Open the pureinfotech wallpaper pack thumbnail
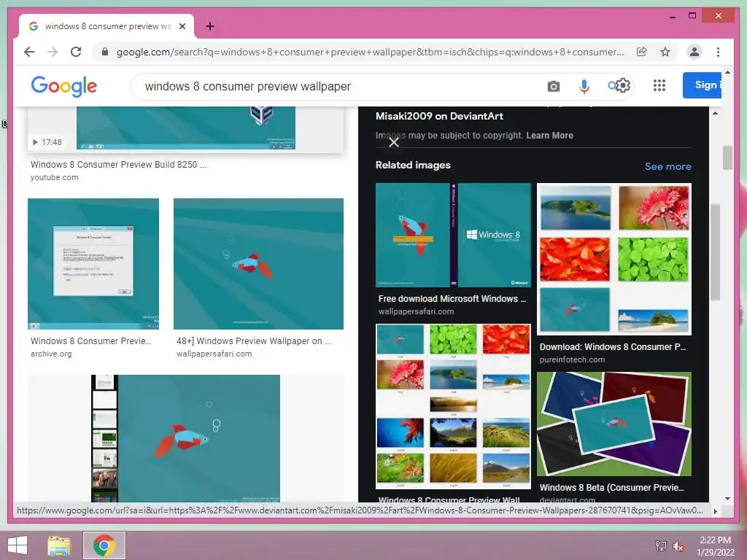Screen dimensions: 747x560 point(614,260)
